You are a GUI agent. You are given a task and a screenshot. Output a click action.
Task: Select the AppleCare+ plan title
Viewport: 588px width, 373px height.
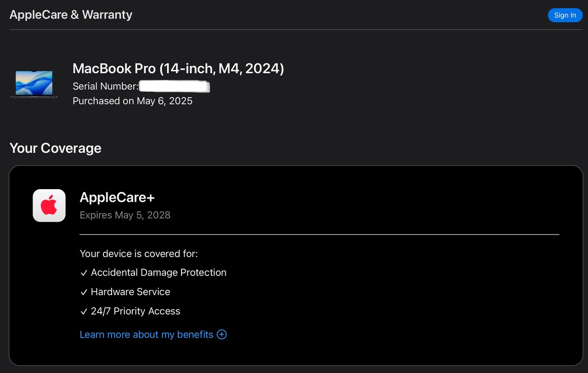(x=117, y=197)
